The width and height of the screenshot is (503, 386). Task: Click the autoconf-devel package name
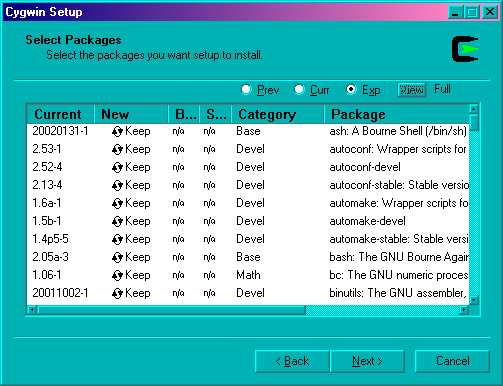(365, 167)
